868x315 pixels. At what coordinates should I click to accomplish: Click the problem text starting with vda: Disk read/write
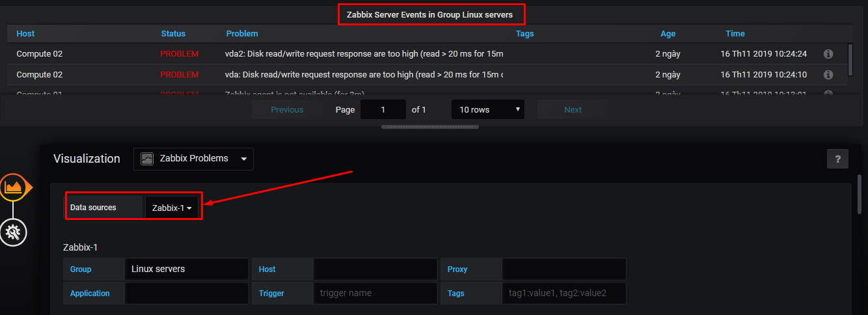pos(364,75)
